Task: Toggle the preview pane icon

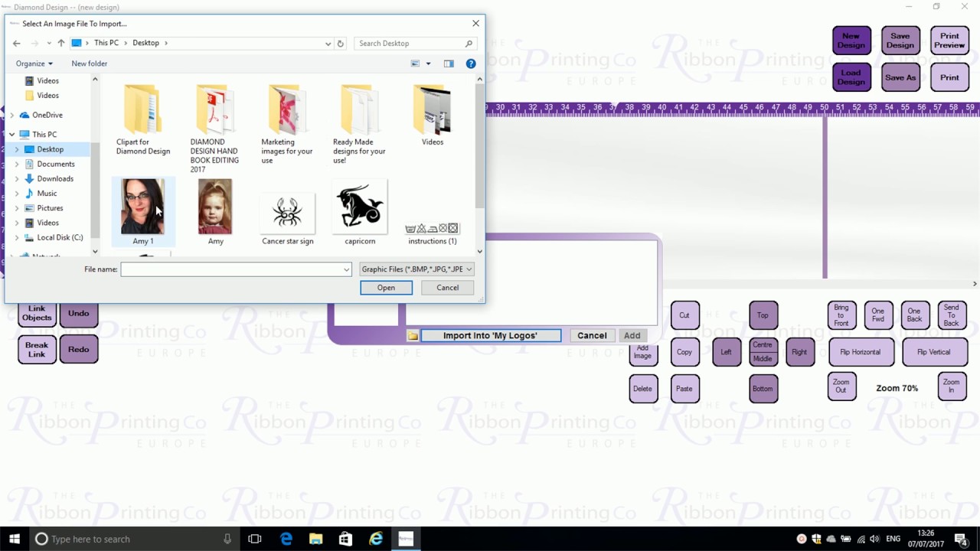Action: tap(449, 64)
